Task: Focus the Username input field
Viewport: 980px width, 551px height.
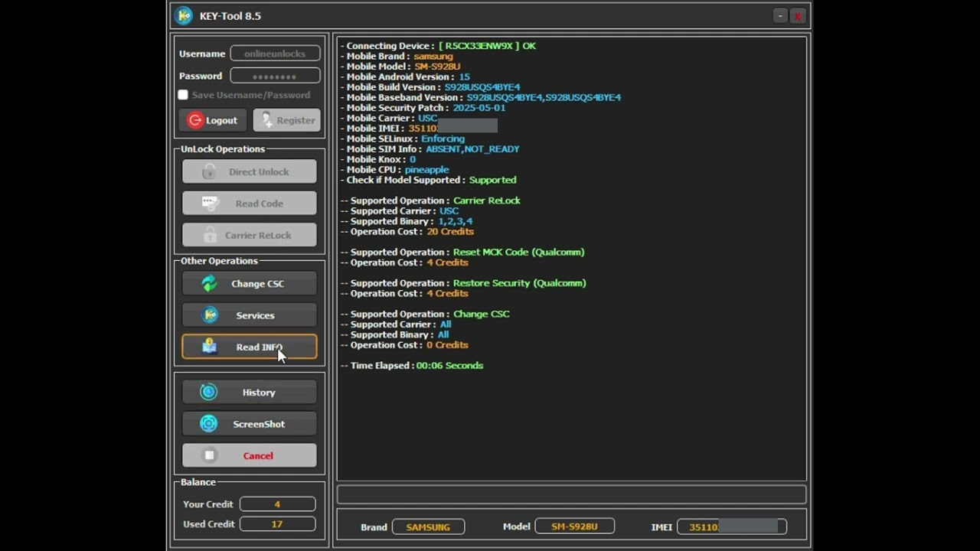Action: (275, 54)
